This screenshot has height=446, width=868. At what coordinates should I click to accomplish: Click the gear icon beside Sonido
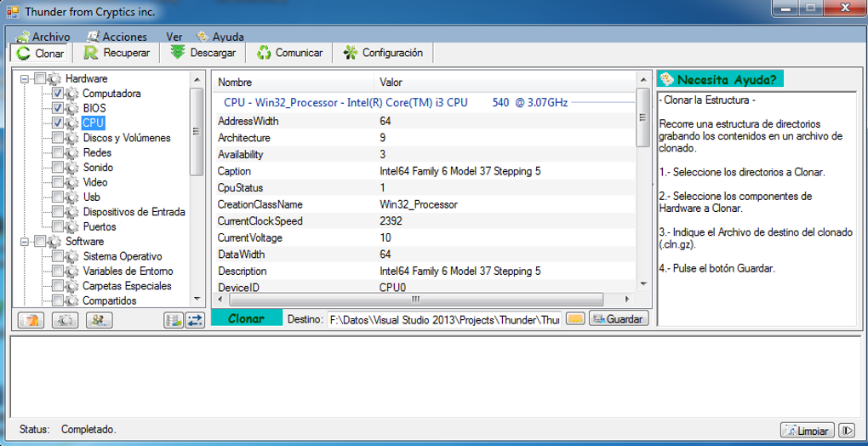coord(72,168)
